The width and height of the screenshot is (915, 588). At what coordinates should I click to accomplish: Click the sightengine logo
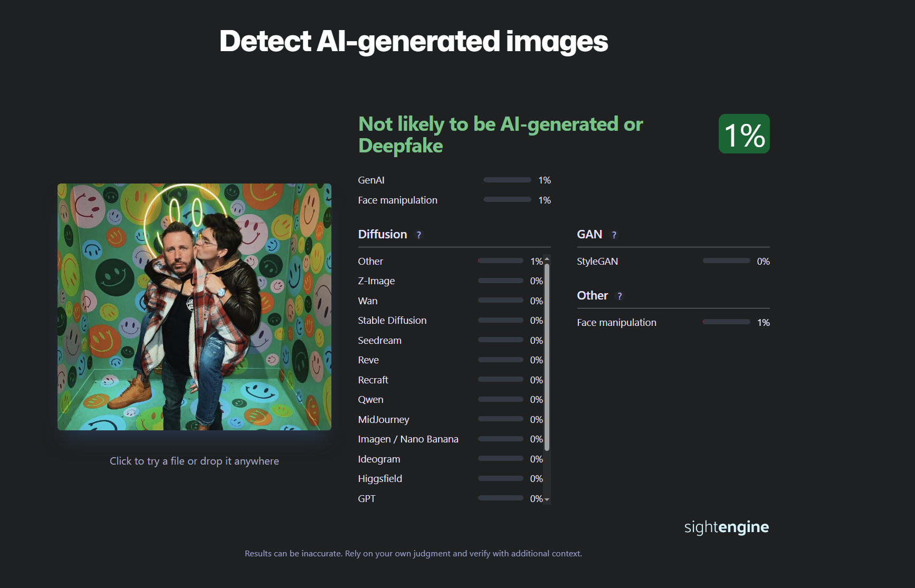tap(726, 527)
